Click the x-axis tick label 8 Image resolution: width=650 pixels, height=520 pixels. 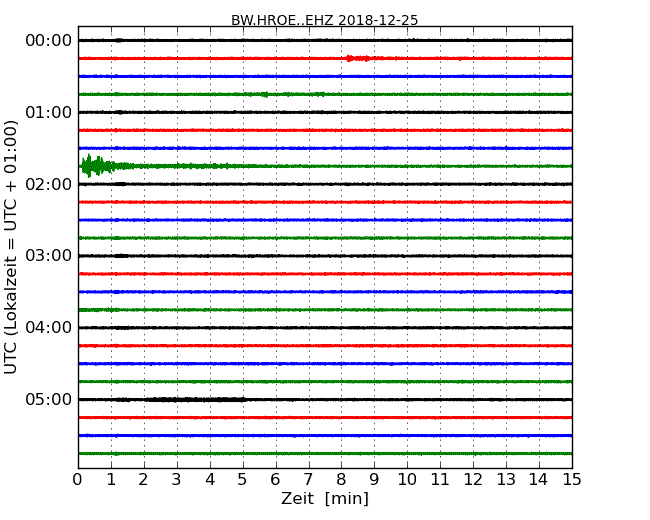pyautogui.click(x=341, y=480)
